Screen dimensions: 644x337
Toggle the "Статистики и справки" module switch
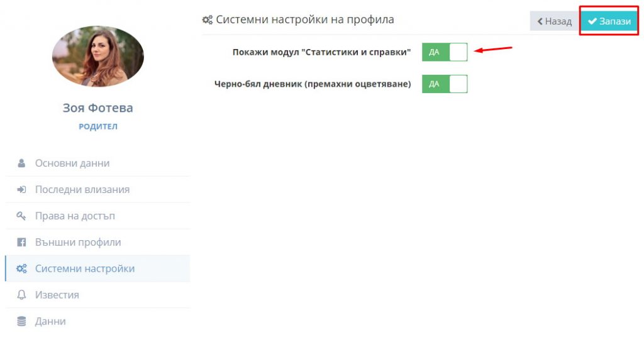(x=445, y=52)
